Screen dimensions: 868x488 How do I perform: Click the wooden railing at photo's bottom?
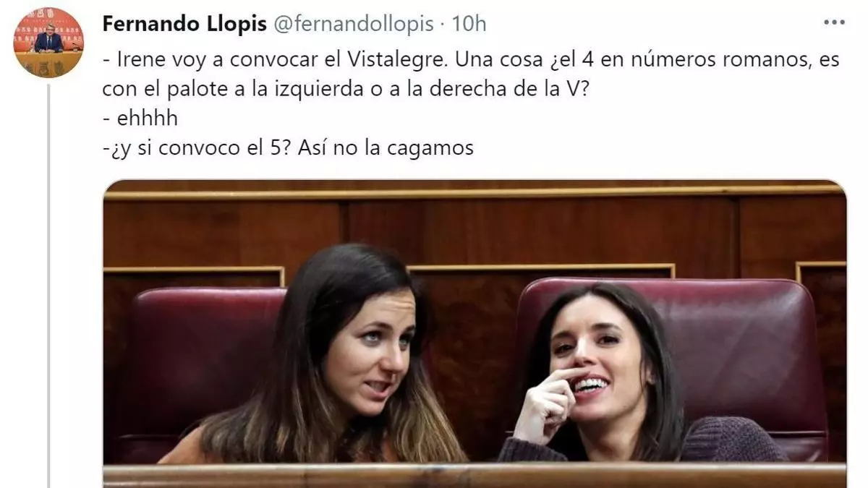(475, 476)
